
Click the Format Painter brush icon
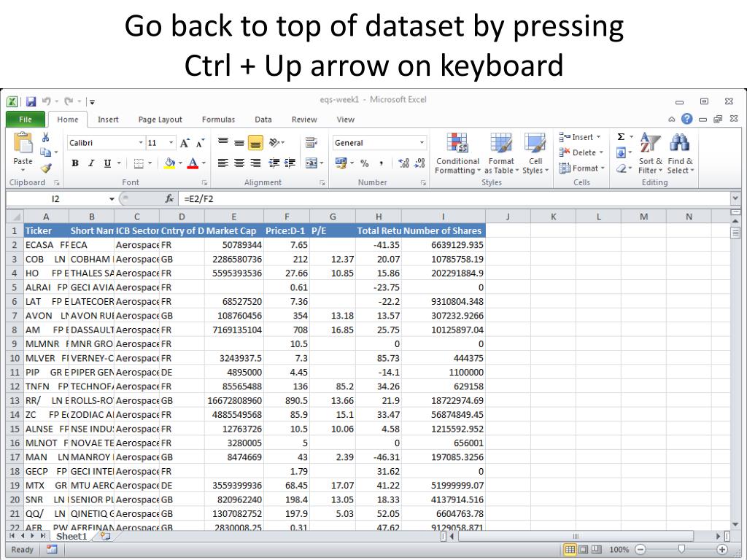pos(46,168)
